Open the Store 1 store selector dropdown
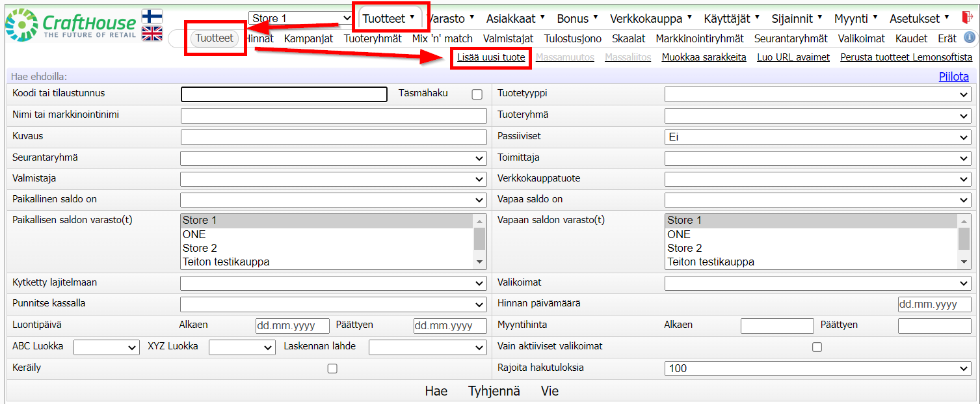 300,18
